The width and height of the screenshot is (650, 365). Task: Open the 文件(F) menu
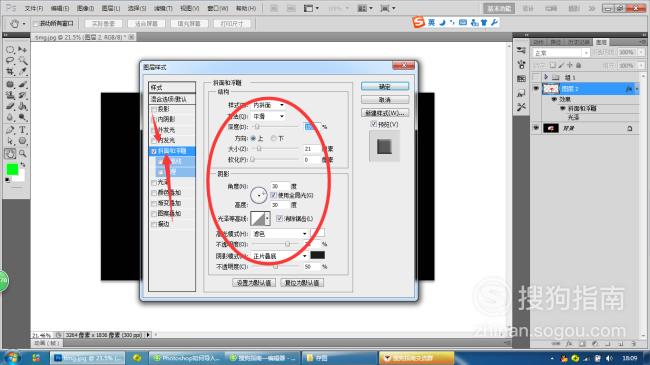coord(34,8)
